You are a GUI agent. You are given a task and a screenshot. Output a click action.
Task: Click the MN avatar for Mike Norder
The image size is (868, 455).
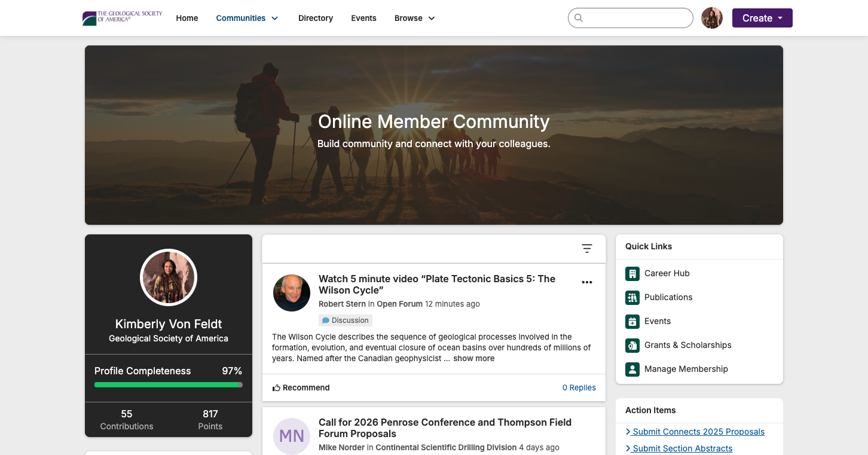point(292,436)
